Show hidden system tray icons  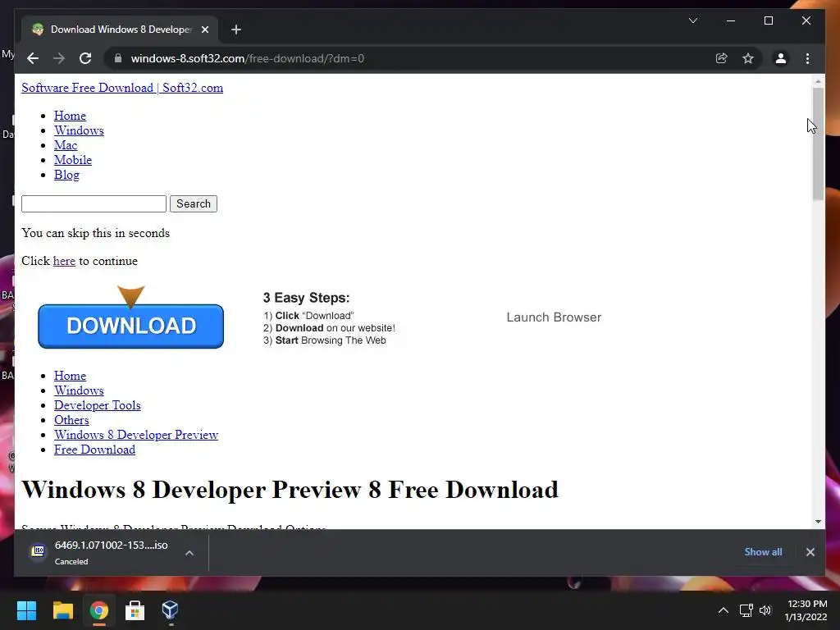click(724, 610)
